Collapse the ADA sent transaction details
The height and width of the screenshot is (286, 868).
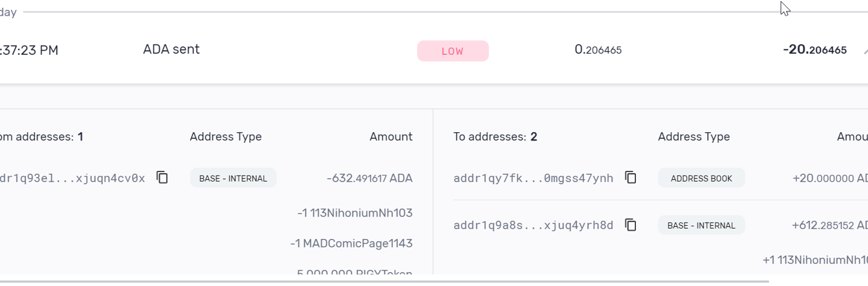click(x=864, y=51)
